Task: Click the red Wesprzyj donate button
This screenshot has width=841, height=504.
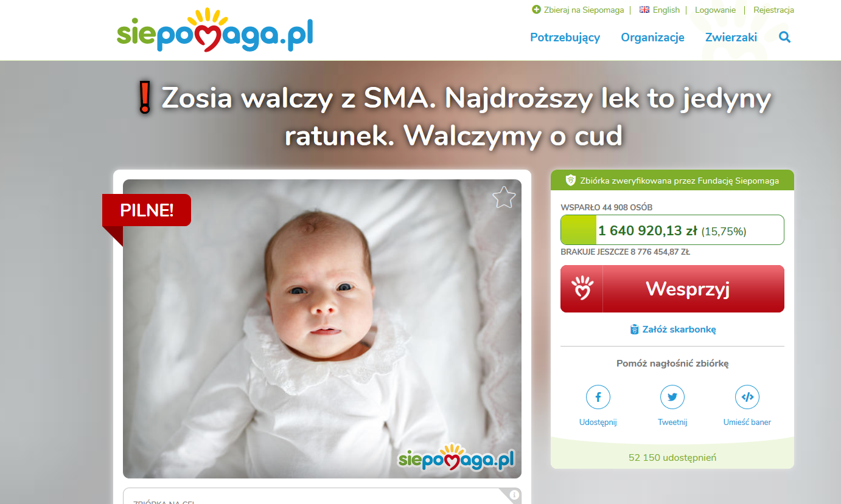Action: [672, 289]
